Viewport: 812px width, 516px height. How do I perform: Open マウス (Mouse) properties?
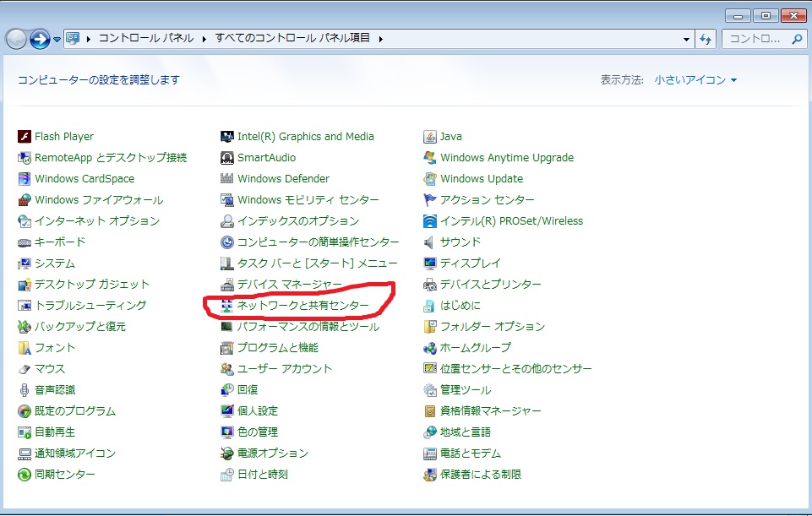point(48,369)
